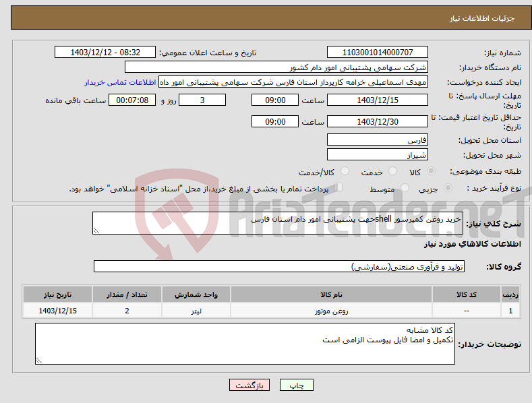The image size is (532, 403).
Task: Click the طبقه بندی موضوعی label
Action: pos(485,171)
